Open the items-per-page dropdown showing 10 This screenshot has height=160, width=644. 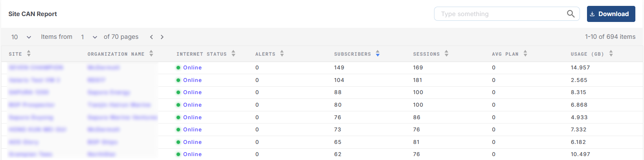click(21, 37)
